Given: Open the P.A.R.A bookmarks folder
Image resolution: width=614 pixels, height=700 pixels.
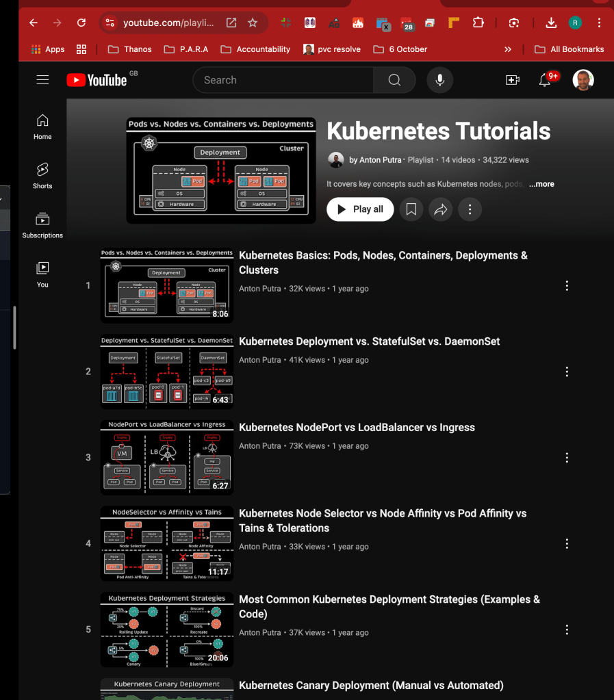Looking at the screenshot, I should click(x=186, y=49).
